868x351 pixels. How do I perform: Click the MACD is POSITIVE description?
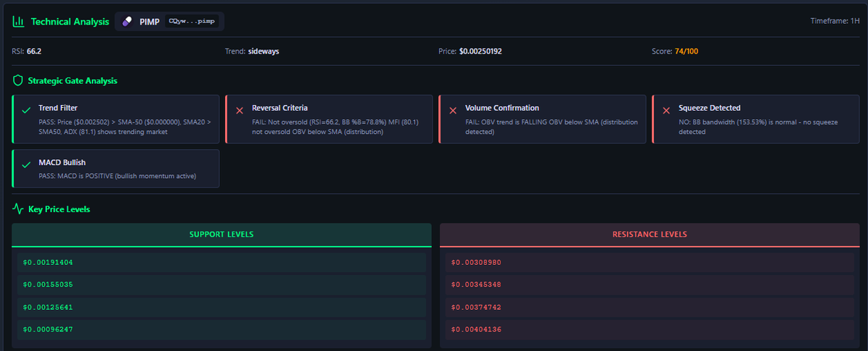tap(118, 176)
